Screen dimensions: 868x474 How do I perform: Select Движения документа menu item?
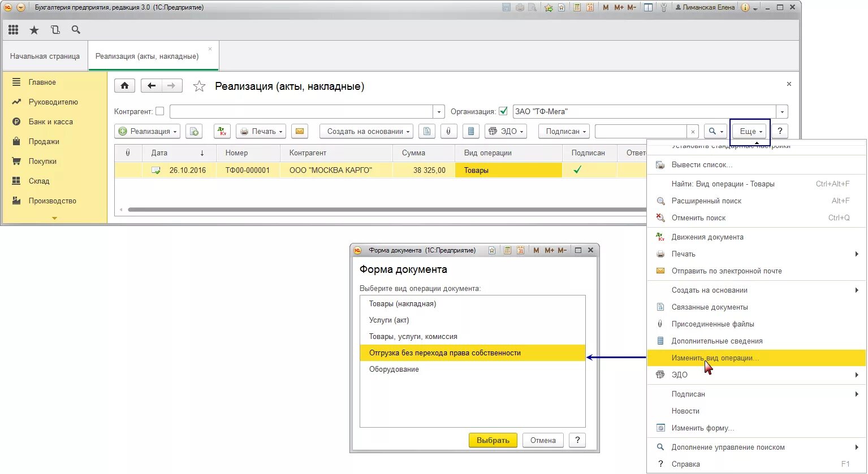[x=757, y=237]
